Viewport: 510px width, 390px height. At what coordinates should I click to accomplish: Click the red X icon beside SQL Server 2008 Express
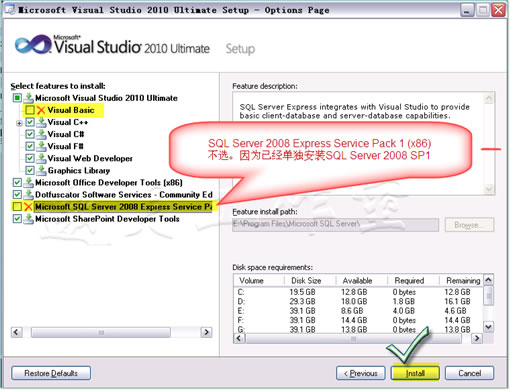tap(28, 207)
